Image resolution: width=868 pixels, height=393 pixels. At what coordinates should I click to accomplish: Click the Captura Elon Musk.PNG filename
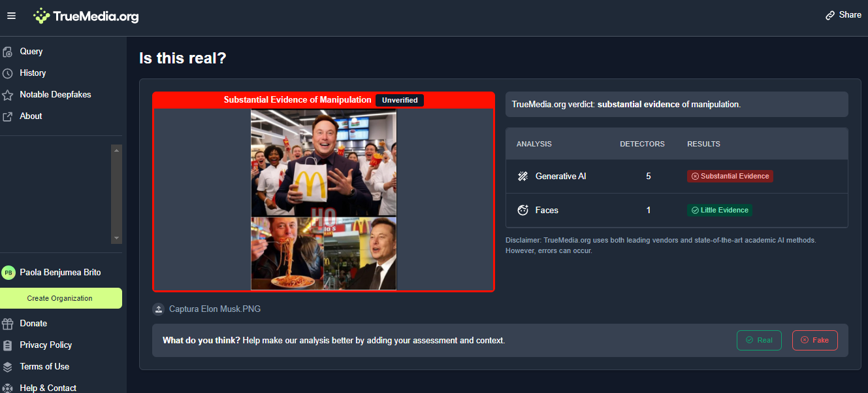tap(215, 309)
